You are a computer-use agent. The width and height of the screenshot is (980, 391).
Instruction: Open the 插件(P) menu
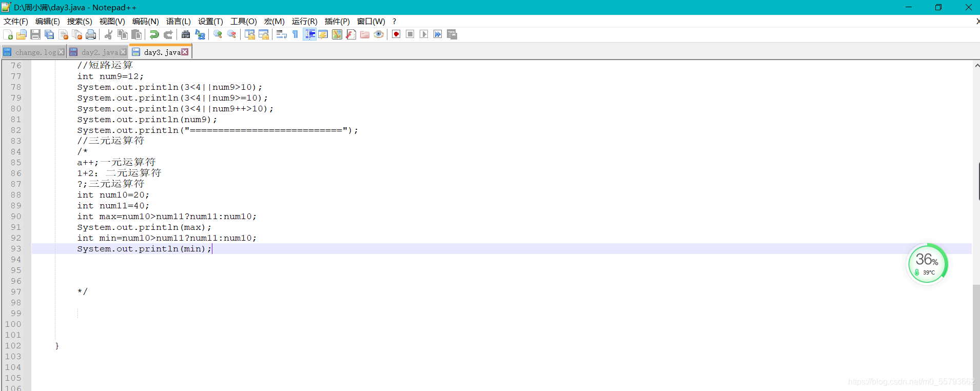pyautogui.click(x=338, y=21)
